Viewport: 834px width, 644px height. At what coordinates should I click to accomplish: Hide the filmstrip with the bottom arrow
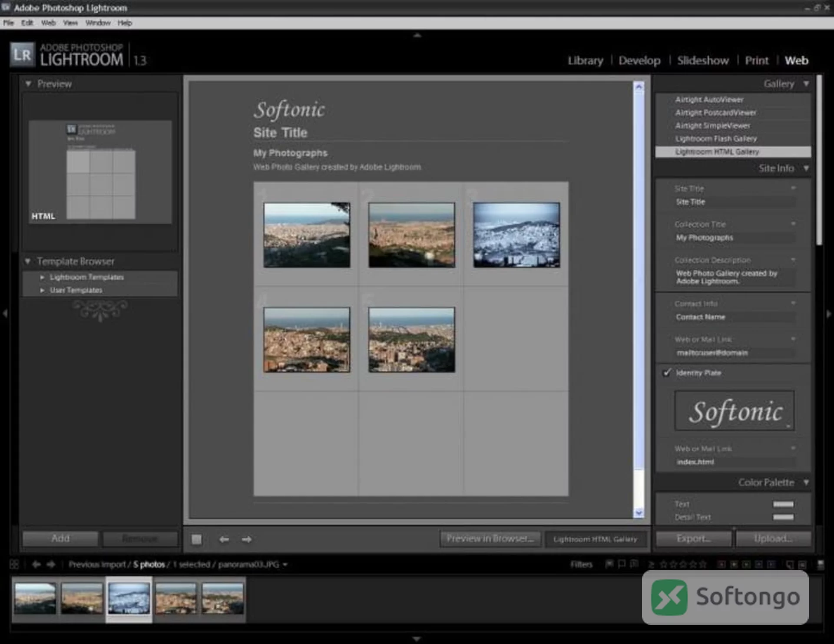417,639
